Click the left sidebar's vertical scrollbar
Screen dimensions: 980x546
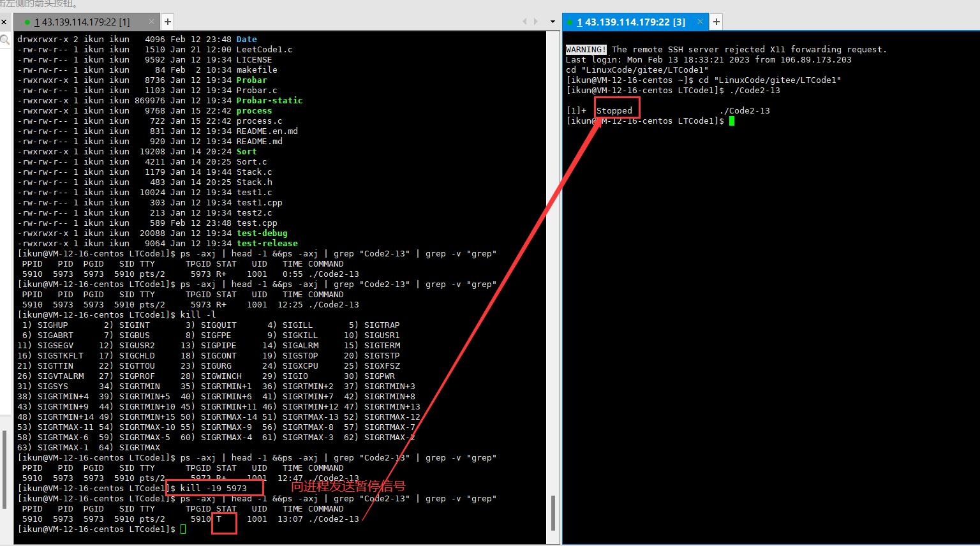point(4,469)
